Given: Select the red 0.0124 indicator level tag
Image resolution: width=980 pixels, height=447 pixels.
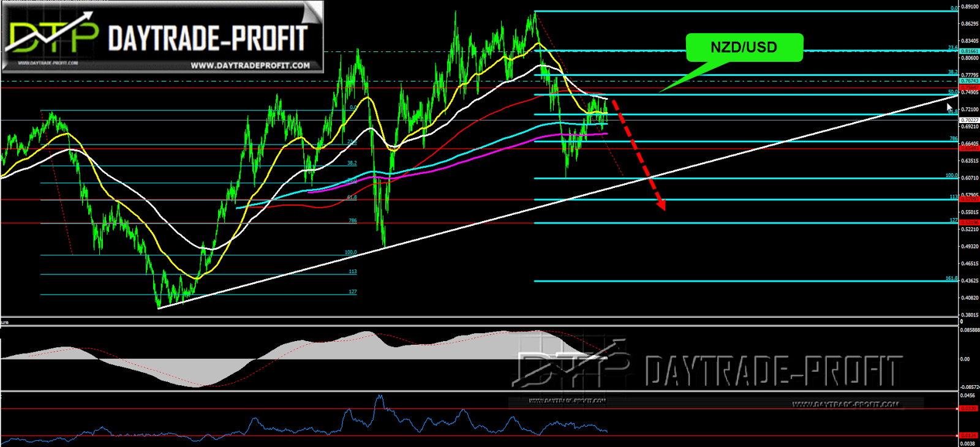Looking at the screenshot, I should pos(968,435).
